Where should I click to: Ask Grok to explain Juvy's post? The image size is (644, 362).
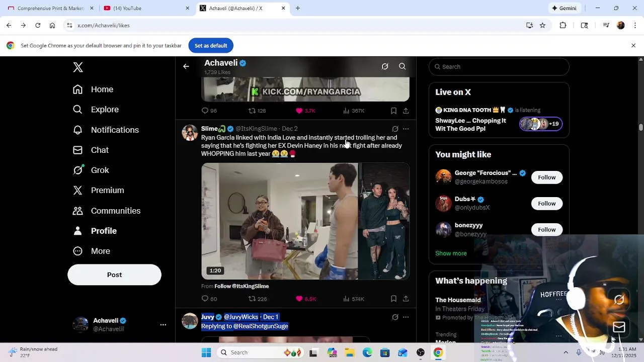395,317
